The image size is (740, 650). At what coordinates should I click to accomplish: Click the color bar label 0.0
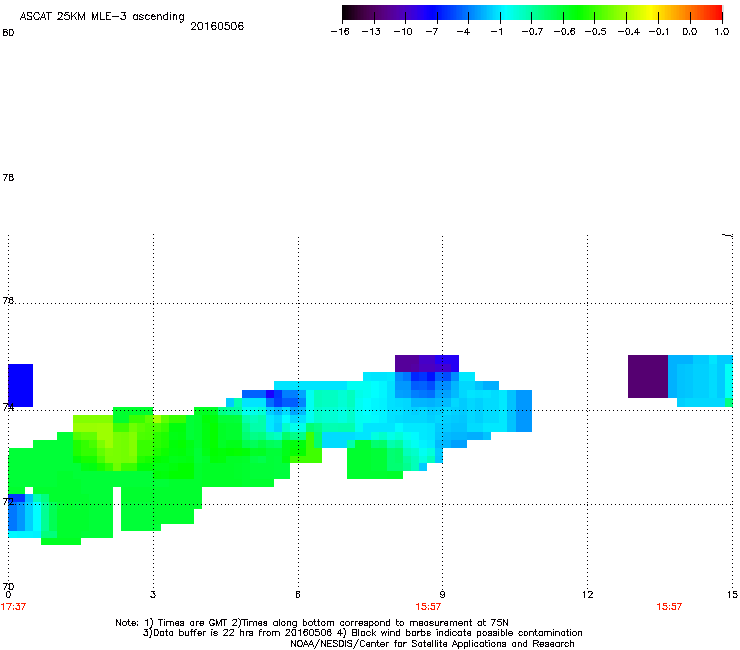[x=690, y=32]
